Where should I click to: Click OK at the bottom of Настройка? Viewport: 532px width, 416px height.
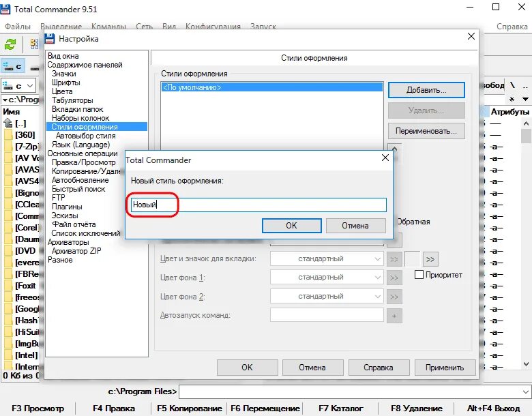point(247,368)
